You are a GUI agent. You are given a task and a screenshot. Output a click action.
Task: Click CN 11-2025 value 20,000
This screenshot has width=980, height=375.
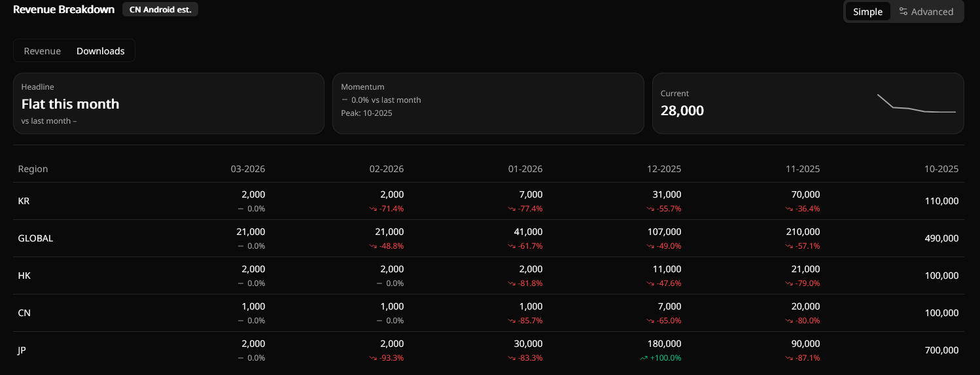[x=805, y=306]
